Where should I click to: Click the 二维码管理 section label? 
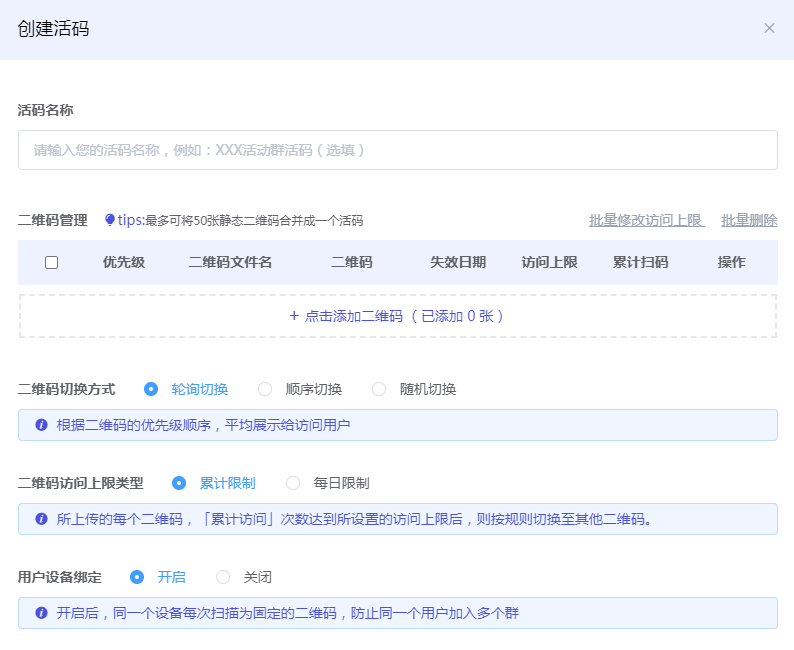click(53, 220)
